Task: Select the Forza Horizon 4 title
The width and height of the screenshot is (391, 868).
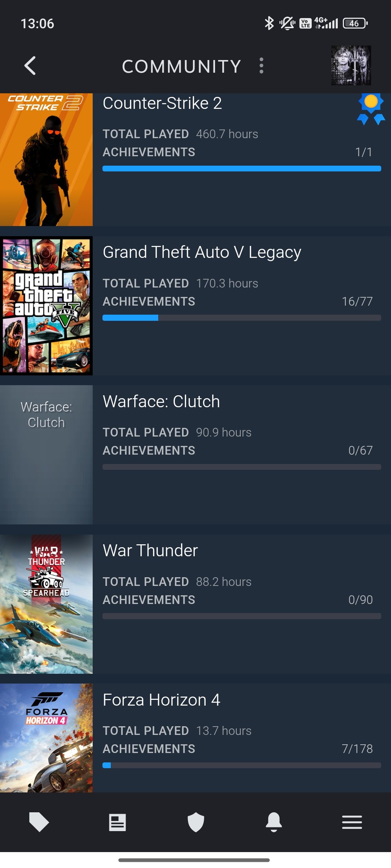Action: coord(161,700)
